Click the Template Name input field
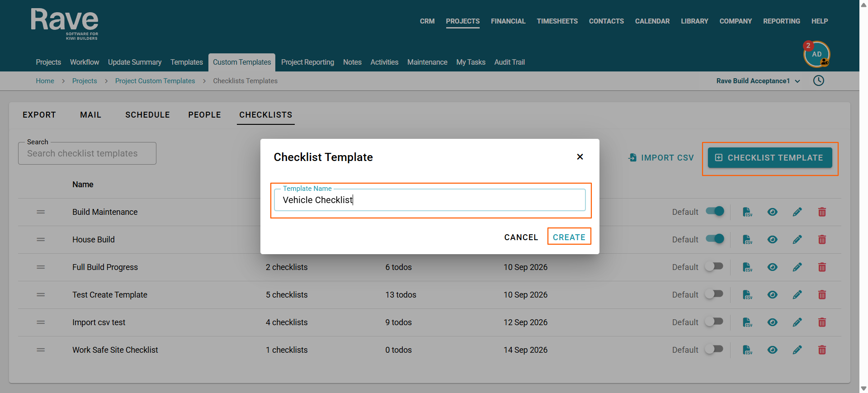Viewport: 868px width, 393px height. (429, 200)
